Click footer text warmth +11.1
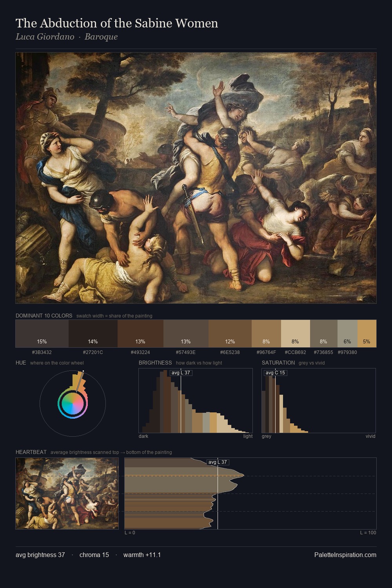The image size is (392, 588). point(142,555)
